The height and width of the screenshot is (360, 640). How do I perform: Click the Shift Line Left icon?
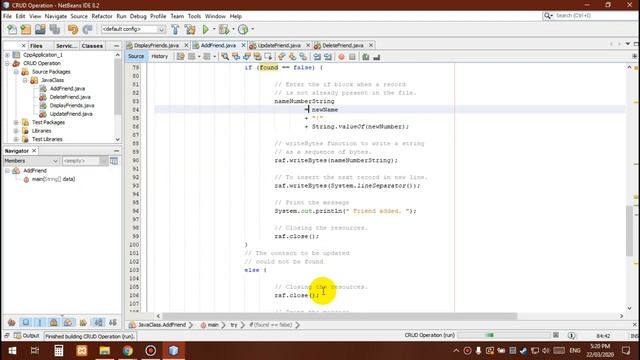point(317,57)
